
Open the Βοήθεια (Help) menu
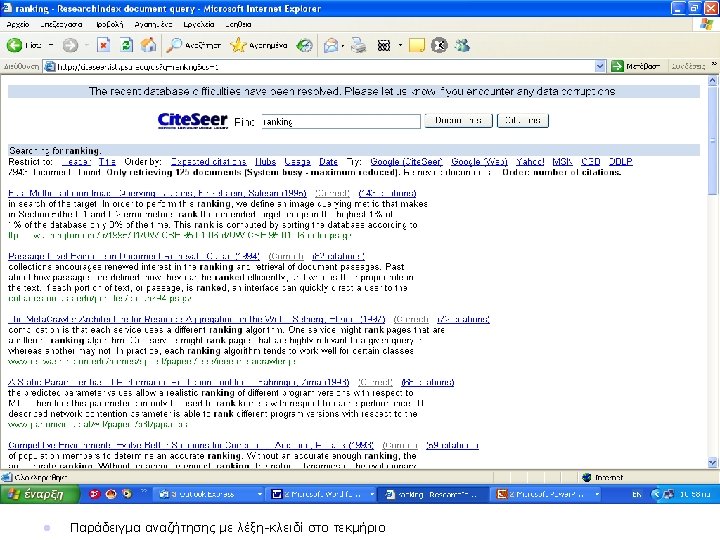coord(238,24)
